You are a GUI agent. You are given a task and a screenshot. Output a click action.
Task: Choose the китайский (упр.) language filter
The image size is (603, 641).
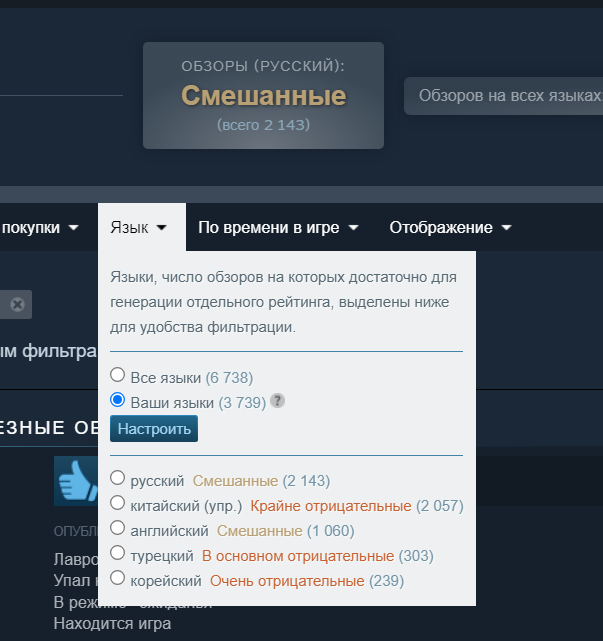pyautogui.click(x=117, y=503)
